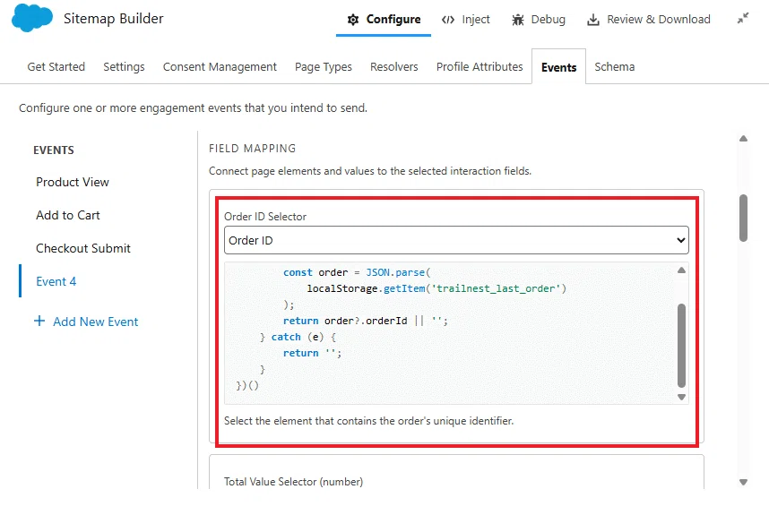Open the Settings tab
This screenshot has width=769, height=532.
click(124, 66)
